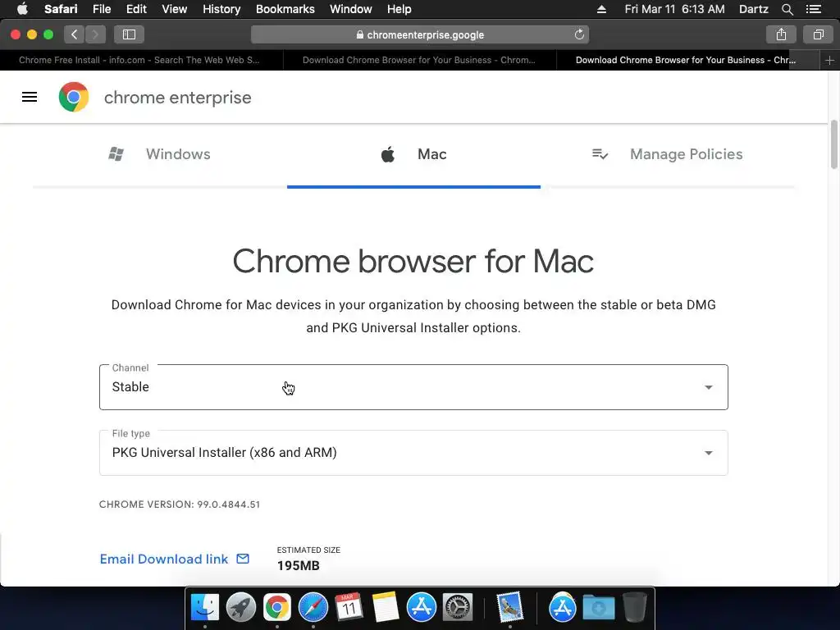Image resolution: width=840 pixels, height=630 pixels.
Task: Open the Trash in the Dock
Action: coord(635,608)
